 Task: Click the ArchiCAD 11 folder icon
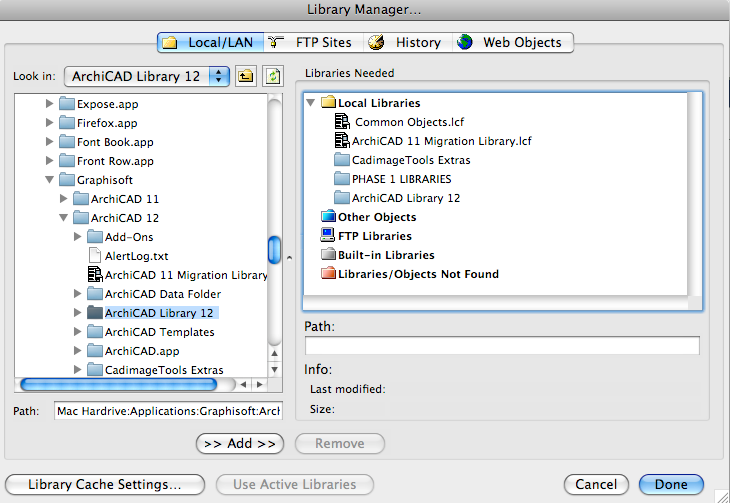coord(81,198)
